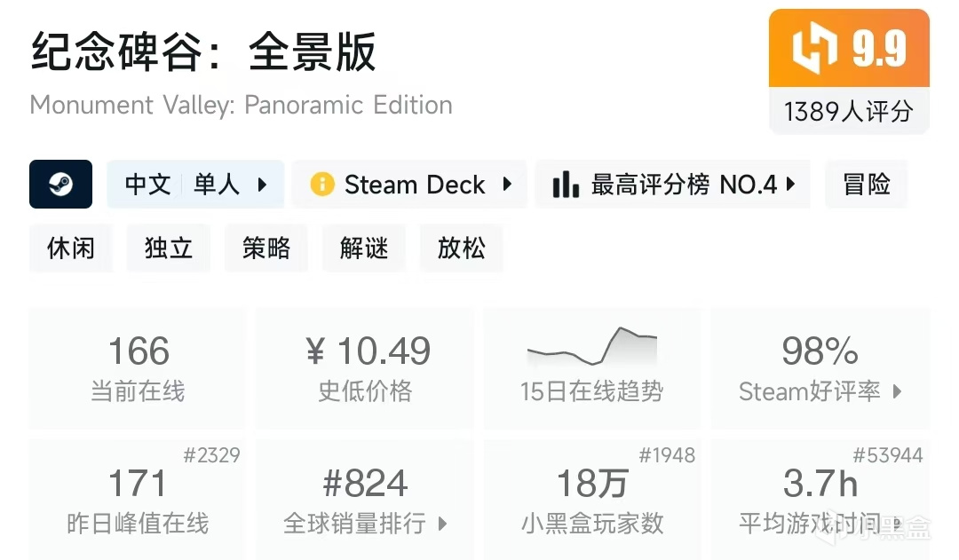
Task: Open the 1389人评分 rating count
Action: 848,111
